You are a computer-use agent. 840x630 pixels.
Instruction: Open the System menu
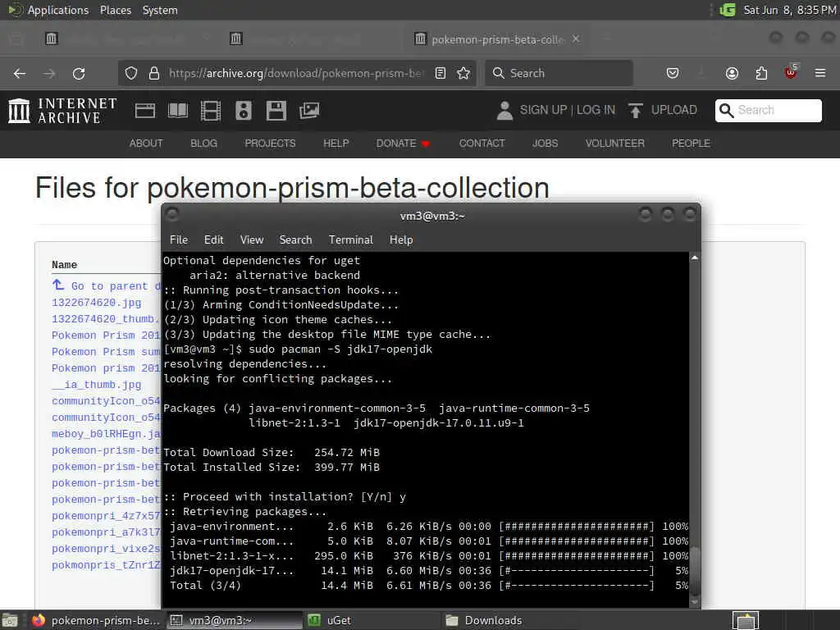click(160, 10)
